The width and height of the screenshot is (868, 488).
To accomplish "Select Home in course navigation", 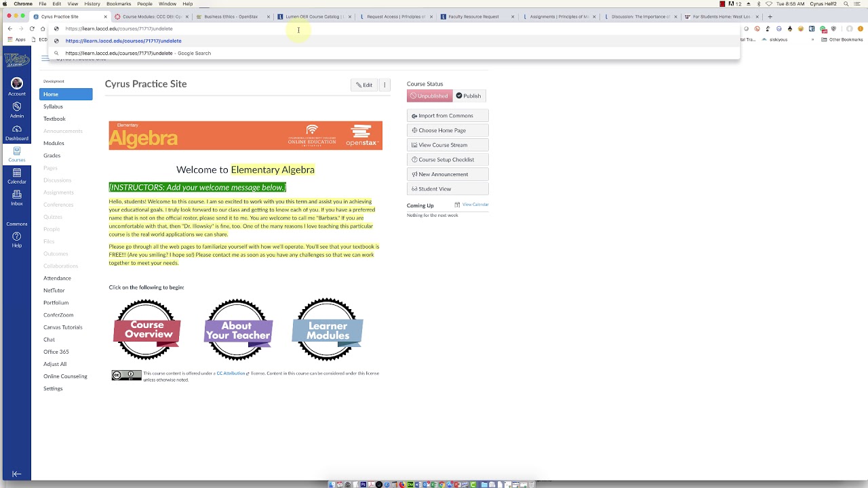I will pyautogui.click(x=66, y=94).
